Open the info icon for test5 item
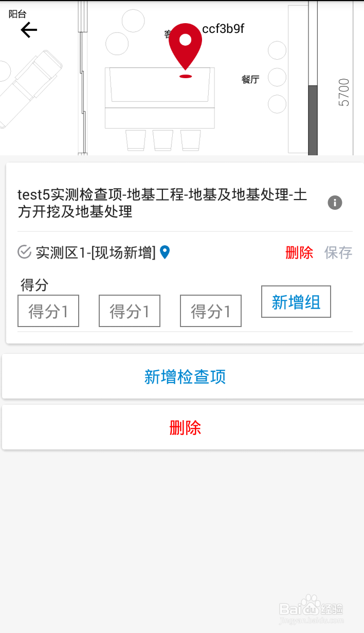The width and height of the screenshot is (364, 633). (335, 203)
